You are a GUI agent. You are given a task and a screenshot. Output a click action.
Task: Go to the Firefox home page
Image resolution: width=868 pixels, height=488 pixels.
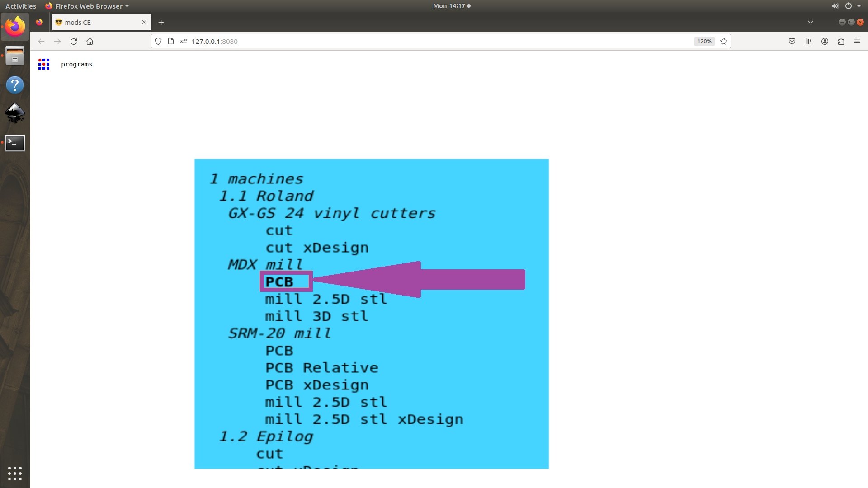click(x=90, y=41)
